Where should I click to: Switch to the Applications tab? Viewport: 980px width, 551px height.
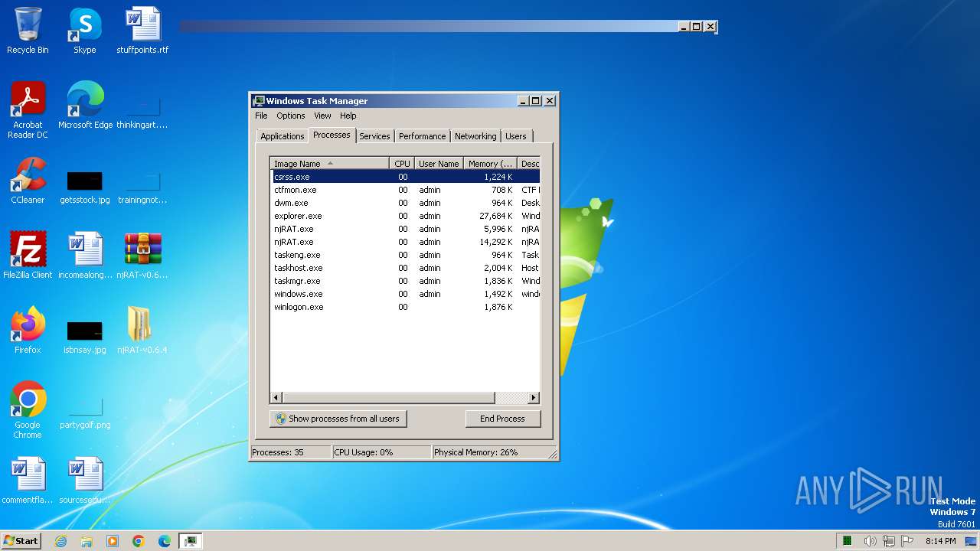[x=283, y=136]
